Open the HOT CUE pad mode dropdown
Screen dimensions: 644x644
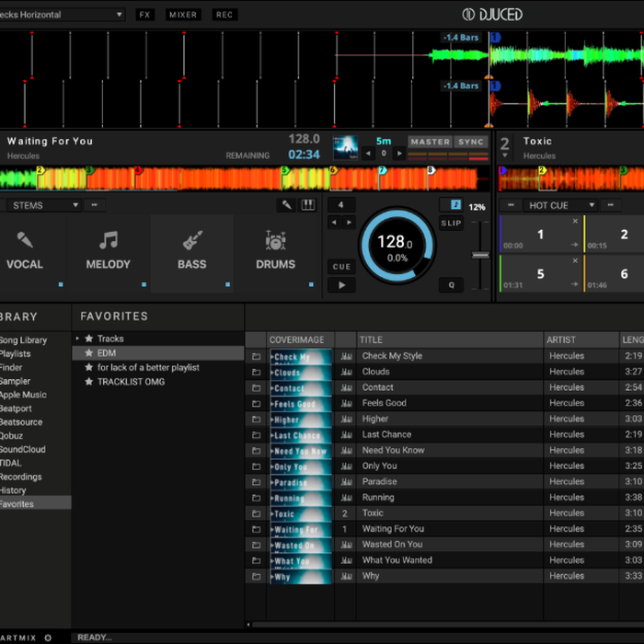tap(559, 205)
